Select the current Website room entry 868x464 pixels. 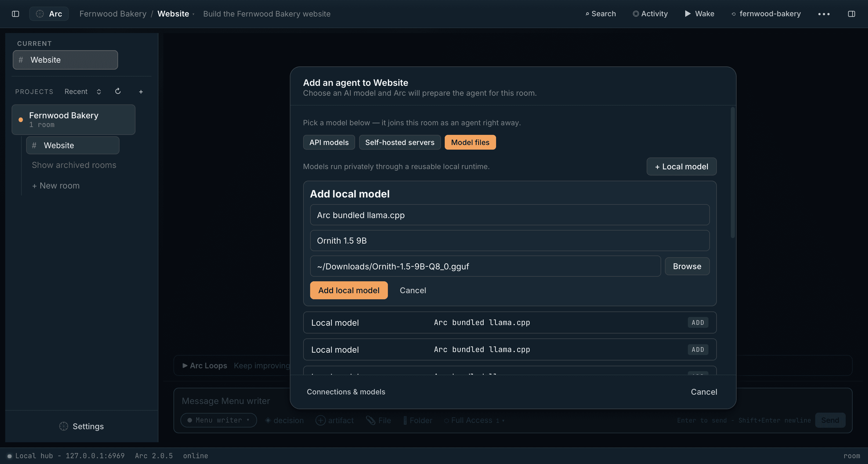(x=65, y=60)
